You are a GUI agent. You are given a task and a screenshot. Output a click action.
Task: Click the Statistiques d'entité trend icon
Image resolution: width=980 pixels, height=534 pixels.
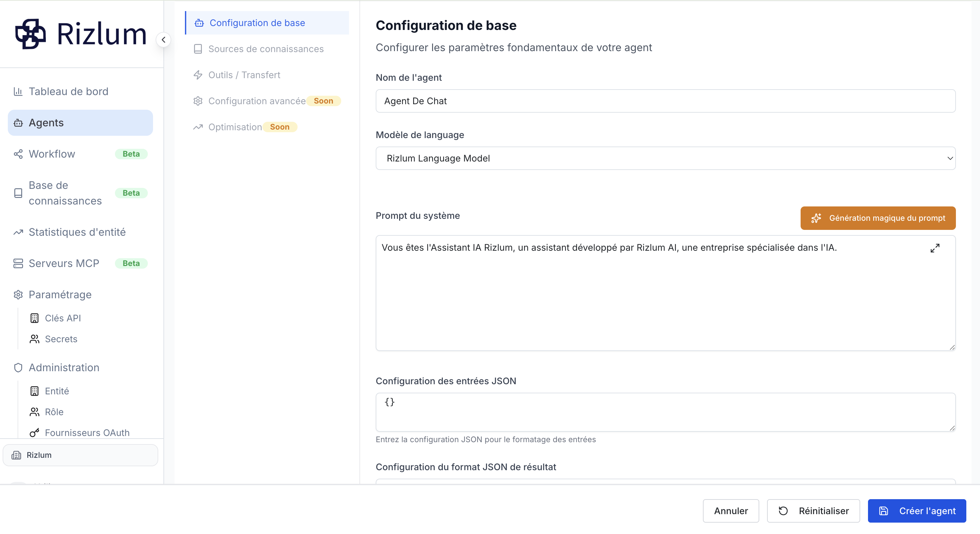[x=18, y=232]
